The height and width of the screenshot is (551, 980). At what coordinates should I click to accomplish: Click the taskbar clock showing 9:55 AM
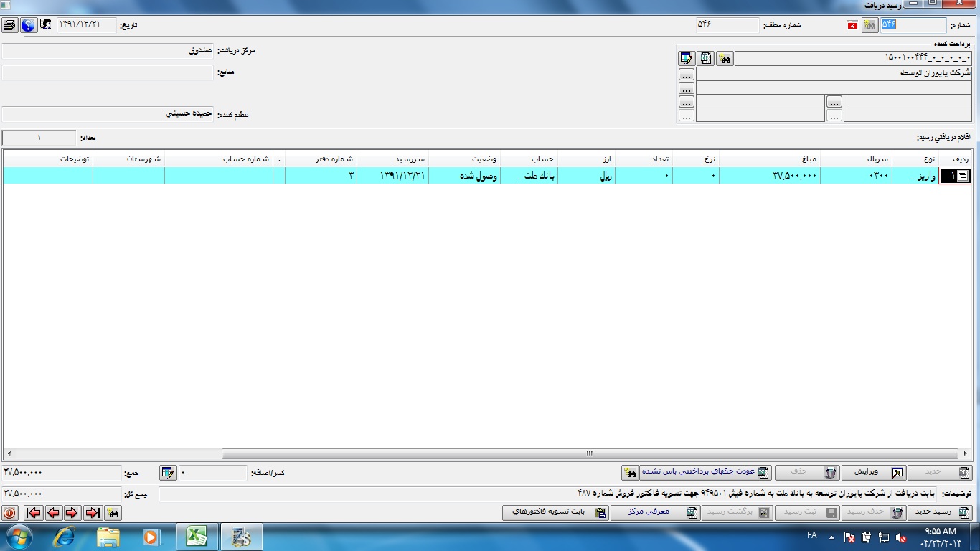[x=941, y=537]
